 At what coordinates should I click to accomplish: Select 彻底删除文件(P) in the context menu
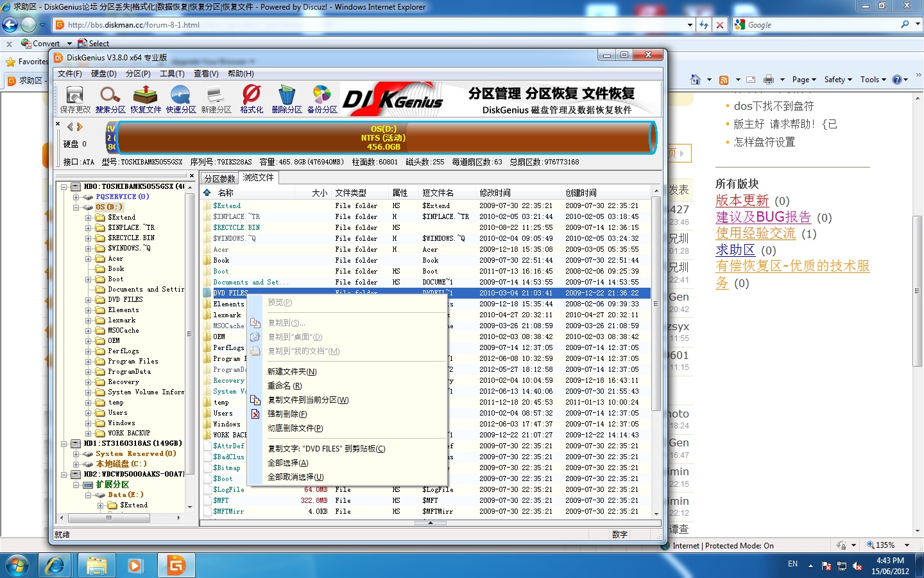click(295, 428)
